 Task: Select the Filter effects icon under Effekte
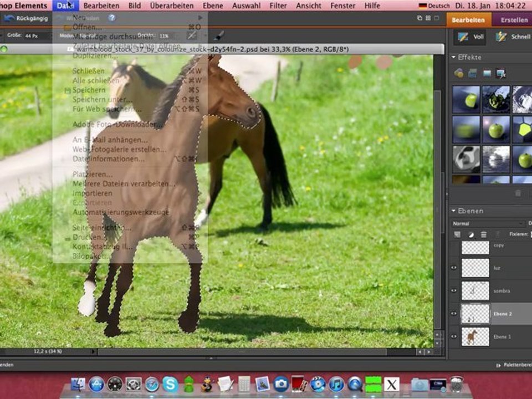459,73
